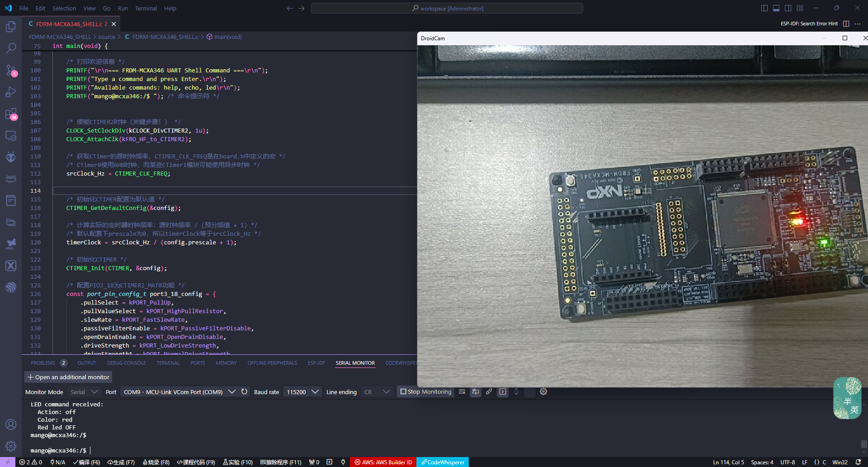Expand the Port COM9 dropdown

tap(231, 392)
